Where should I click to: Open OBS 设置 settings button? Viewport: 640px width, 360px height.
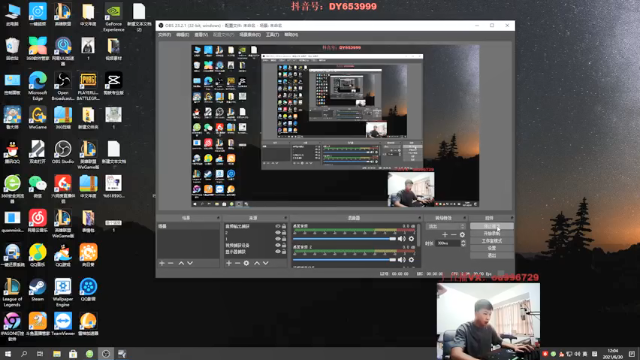[x=491, y=248]
